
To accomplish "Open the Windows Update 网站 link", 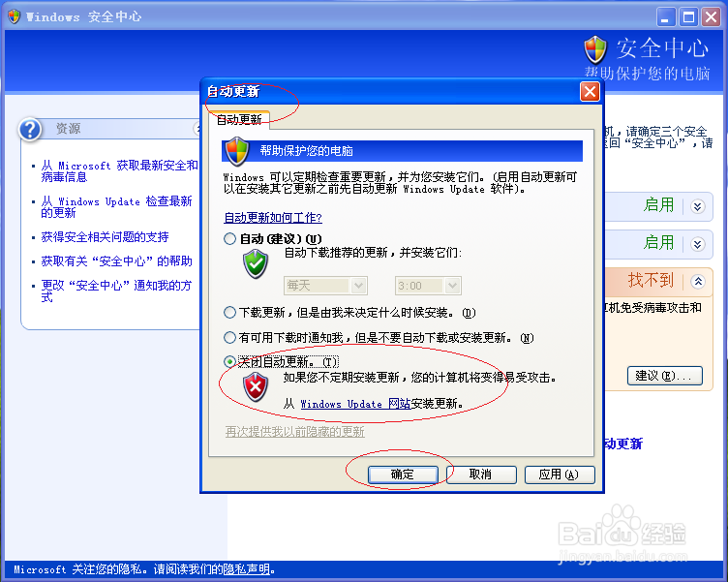I will 355,404.
